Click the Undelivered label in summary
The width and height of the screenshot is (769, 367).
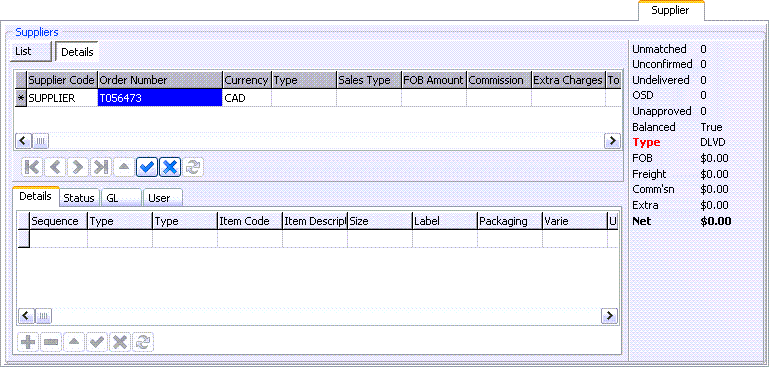(661, 80)
